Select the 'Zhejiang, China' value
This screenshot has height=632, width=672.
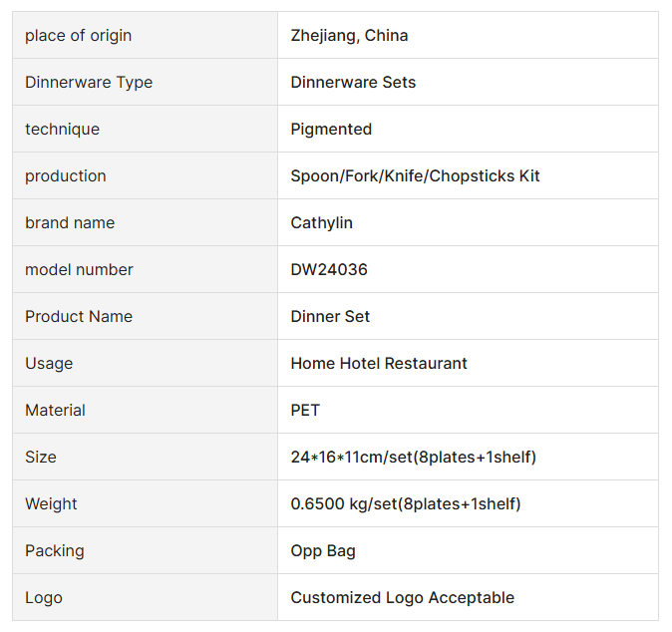(x=349, y=36)
